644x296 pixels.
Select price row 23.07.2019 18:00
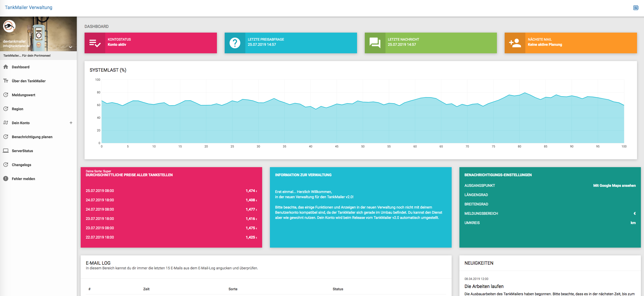171,219
